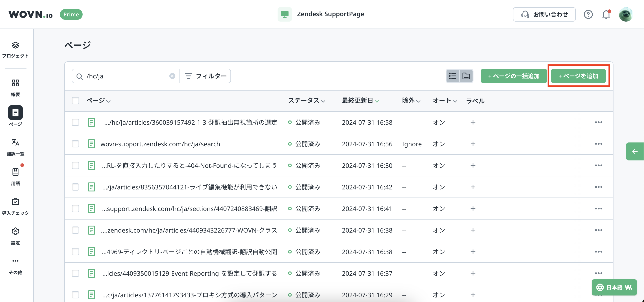Clear the /hc/ja search text
Screen dimensions: 644x302
pos(172,76)
